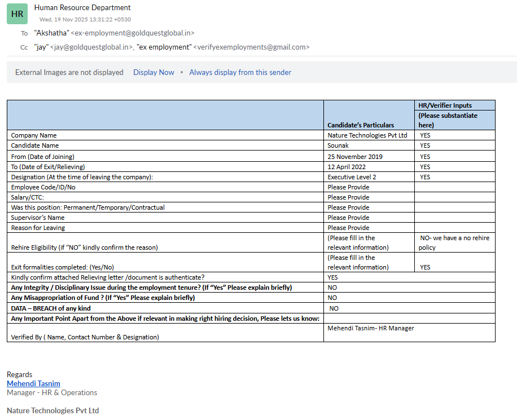Click the Nature Technologies Pvt Ltd table cell
Screen dimensions: 517x420
click(x=367, y=135)
